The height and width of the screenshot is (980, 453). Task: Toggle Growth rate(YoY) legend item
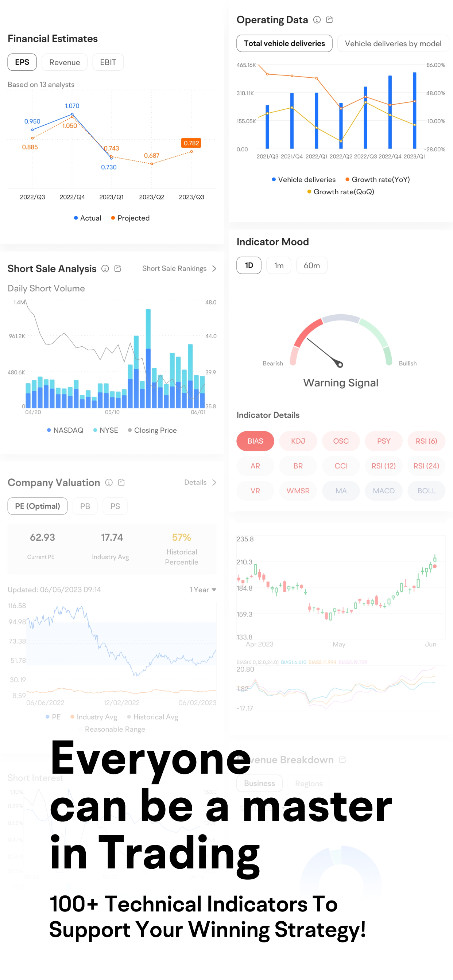(x=377, y=180)
